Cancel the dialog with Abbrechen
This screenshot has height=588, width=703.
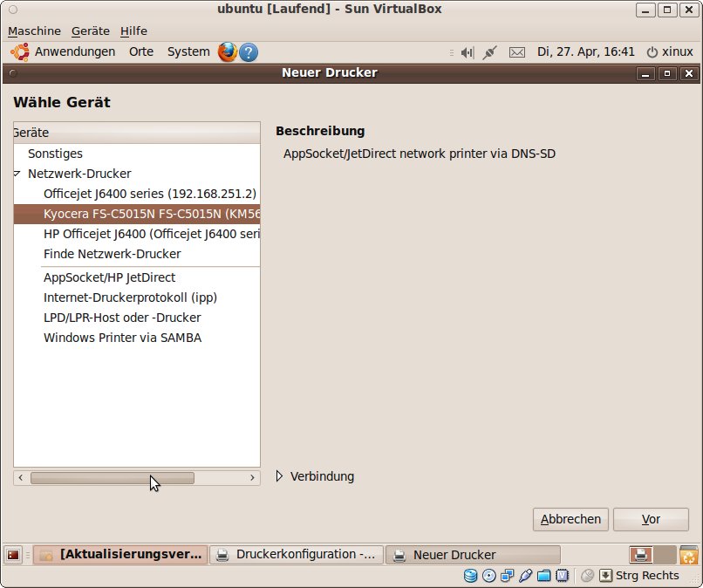click(570, 519)
